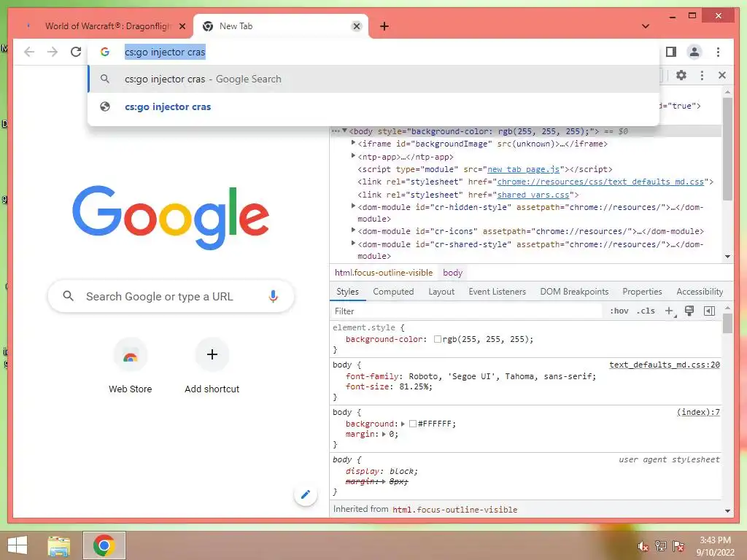The image size is (747, 560).
Task: Go forward with the forward arrow
Action: (x=53, y=52)
